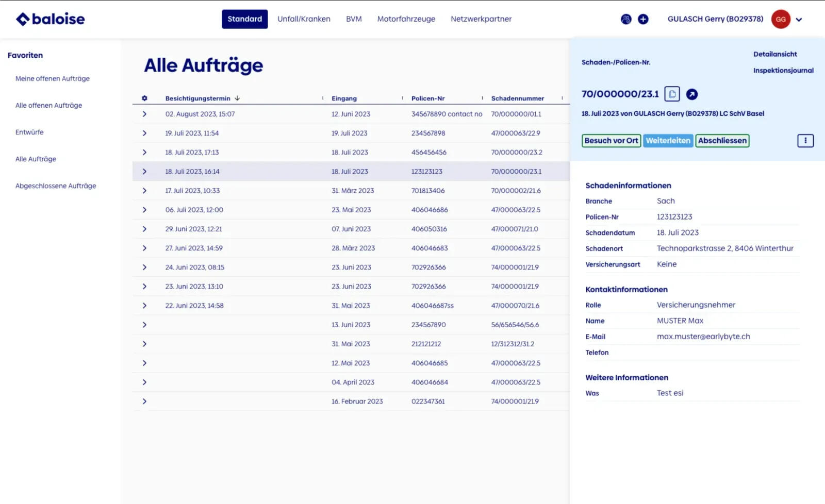Click the Abschliessen button
This screenshot has height=504, width=825.
coord(722,141)
